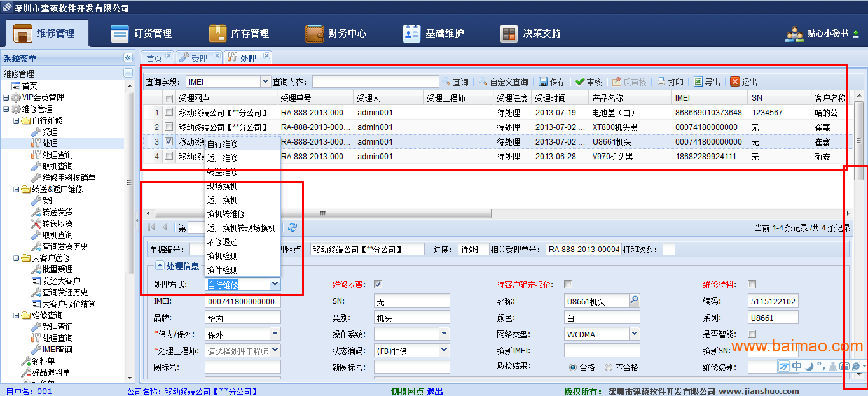Screen dimensions: 868x396
Task: Select the 不合格 radio button
Action: [609, 367]
